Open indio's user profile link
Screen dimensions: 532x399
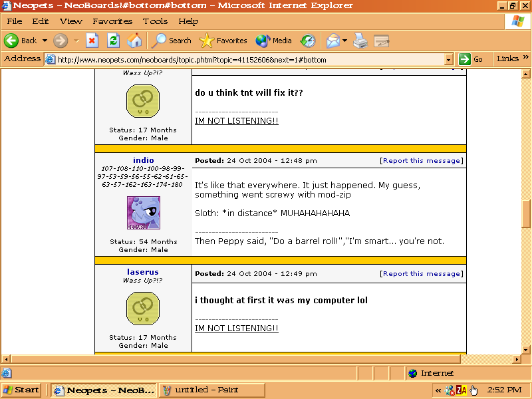click(144, 160)
